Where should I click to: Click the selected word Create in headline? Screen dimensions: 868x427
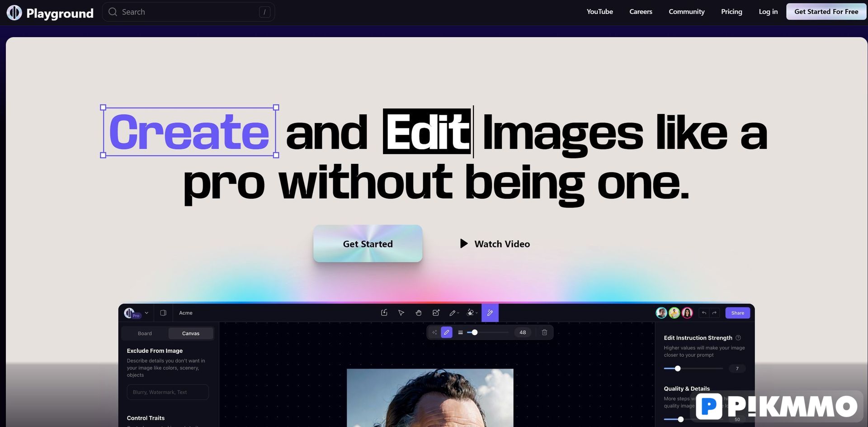pyautogui.click(x=189, y=132)
